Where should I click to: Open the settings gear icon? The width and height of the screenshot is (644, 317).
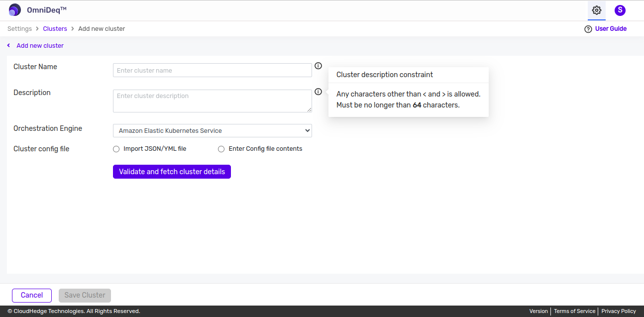pos(597,10)
